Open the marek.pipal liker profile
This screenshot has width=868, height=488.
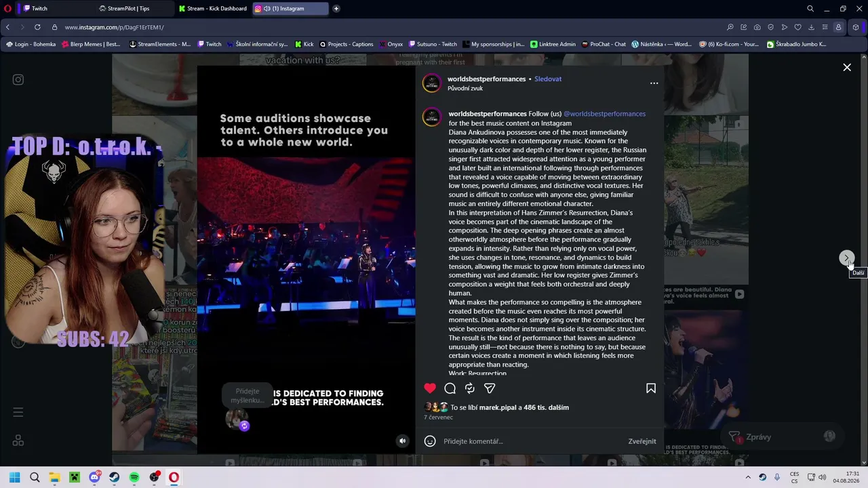click(498, 407)
